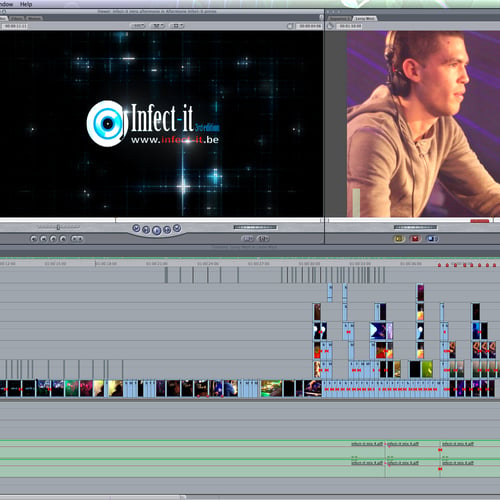This screenshot has height=500, width=500.
Task: Click the Canvas jog wheel control
Action: [x=415, y=227]
